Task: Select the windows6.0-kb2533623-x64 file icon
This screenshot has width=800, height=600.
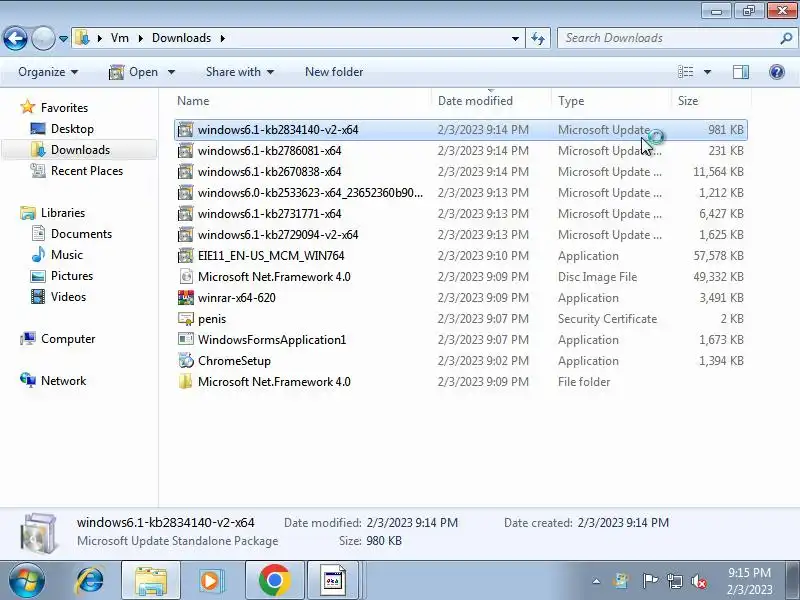Action: [186, 192]
